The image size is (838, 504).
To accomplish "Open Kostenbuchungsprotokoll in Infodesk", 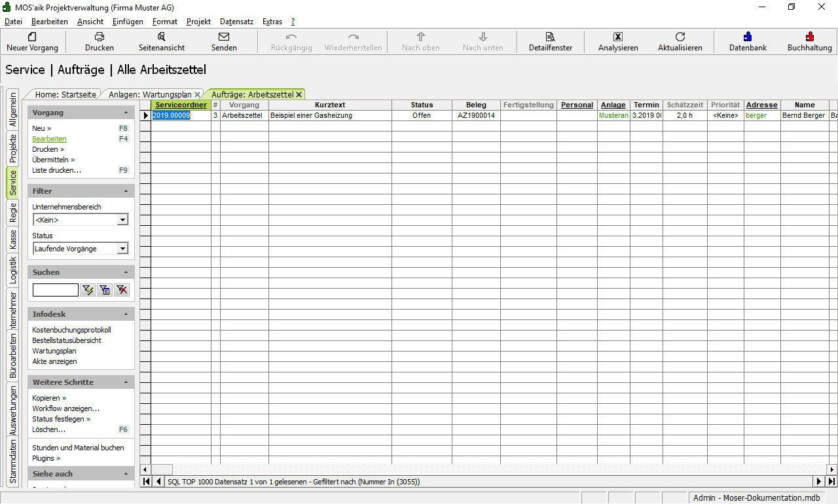I will click(x=71, y=330).
